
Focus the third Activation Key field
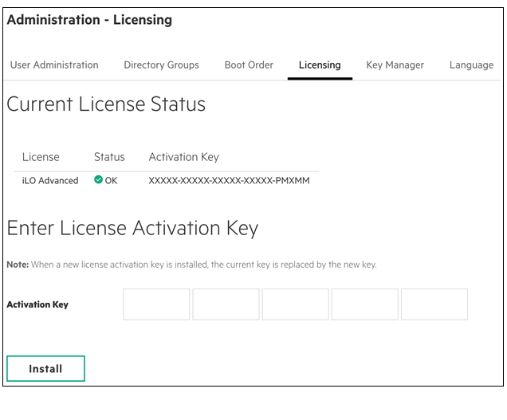(x=296, y=304)
